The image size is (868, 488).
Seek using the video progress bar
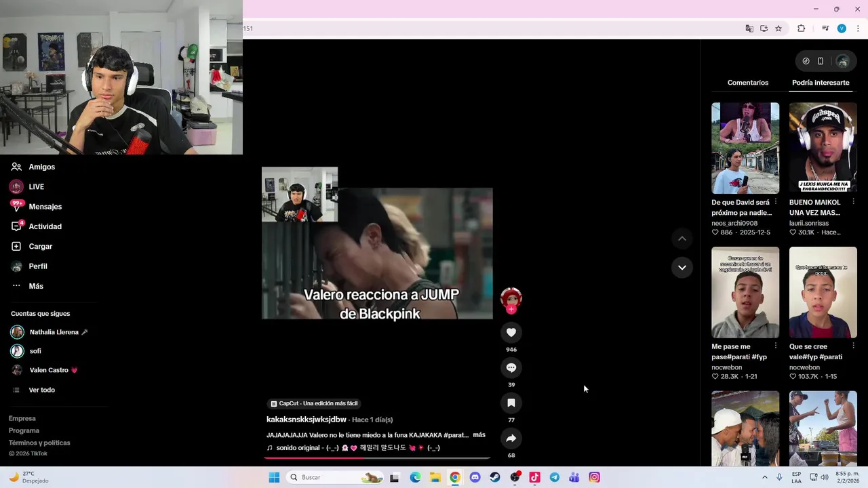tap(377, 457)
